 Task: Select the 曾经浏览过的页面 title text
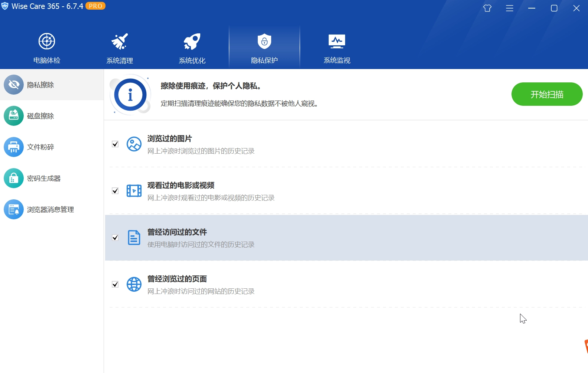[177, 279]
